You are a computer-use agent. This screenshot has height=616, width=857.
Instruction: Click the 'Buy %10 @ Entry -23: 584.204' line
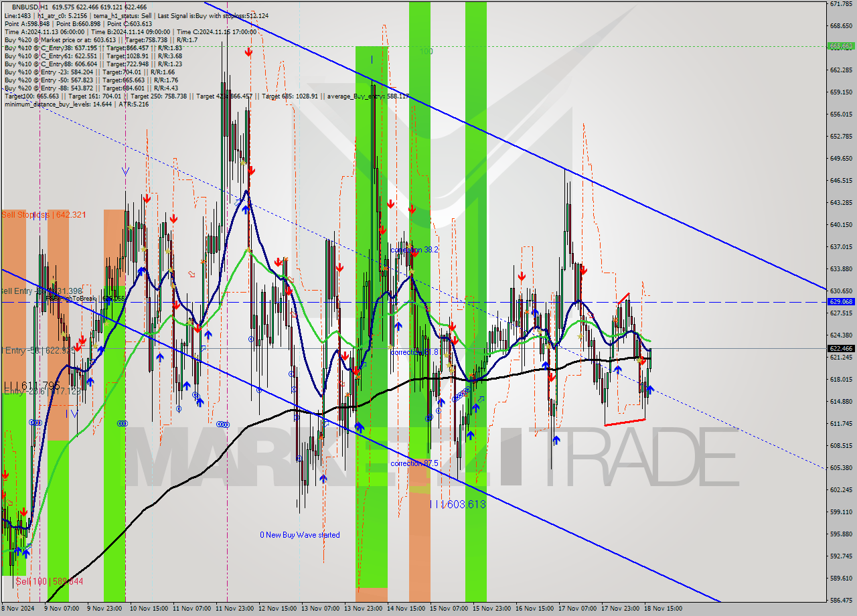[90, 72]
